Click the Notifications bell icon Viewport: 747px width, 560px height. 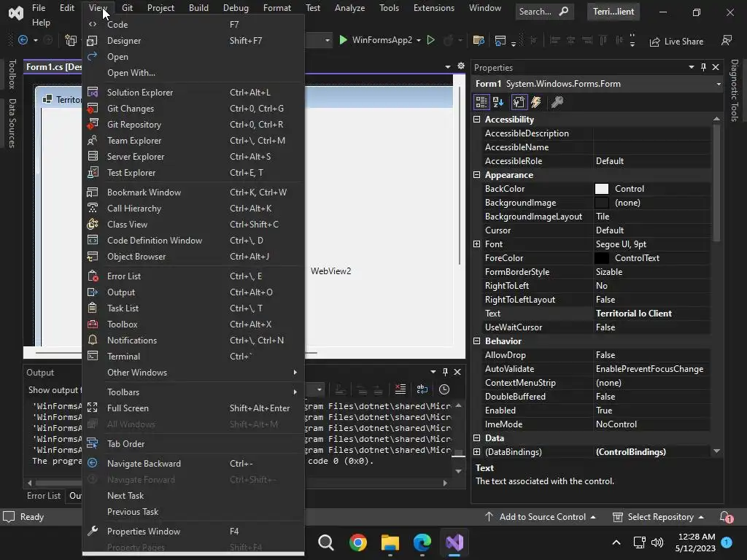(x=93, y=340)
